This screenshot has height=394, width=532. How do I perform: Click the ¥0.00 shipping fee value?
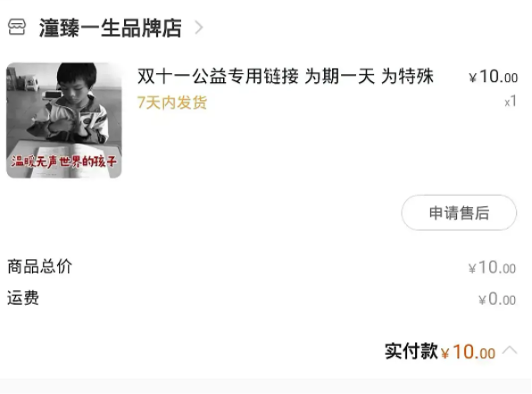497,299
